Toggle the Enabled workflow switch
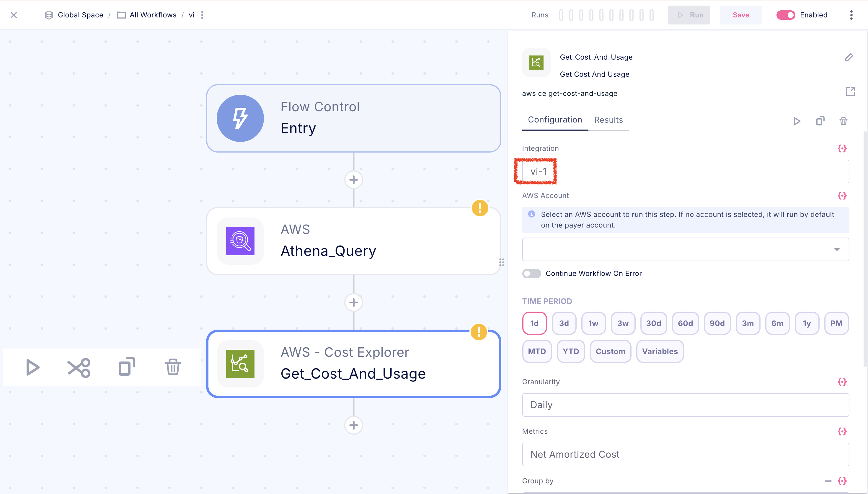Image resolution: width=868 pixels, height=494 pixels. tap(785, 15)
